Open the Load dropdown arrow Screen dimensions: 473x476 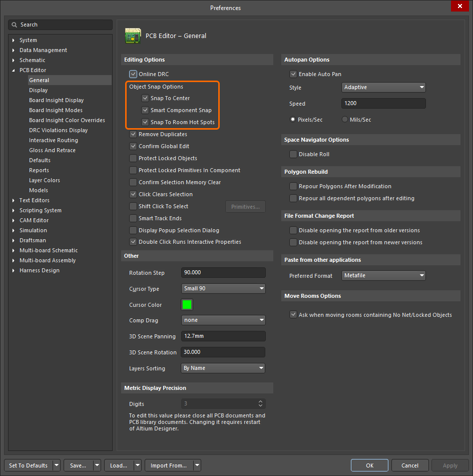point(138,465)
